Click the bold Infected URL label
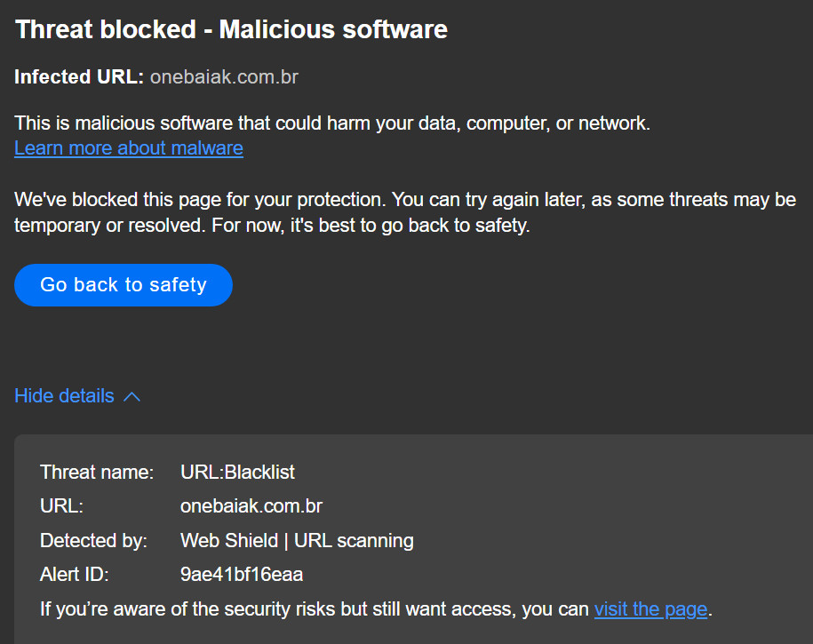813x644 pixels. click(x=78, y=76)
